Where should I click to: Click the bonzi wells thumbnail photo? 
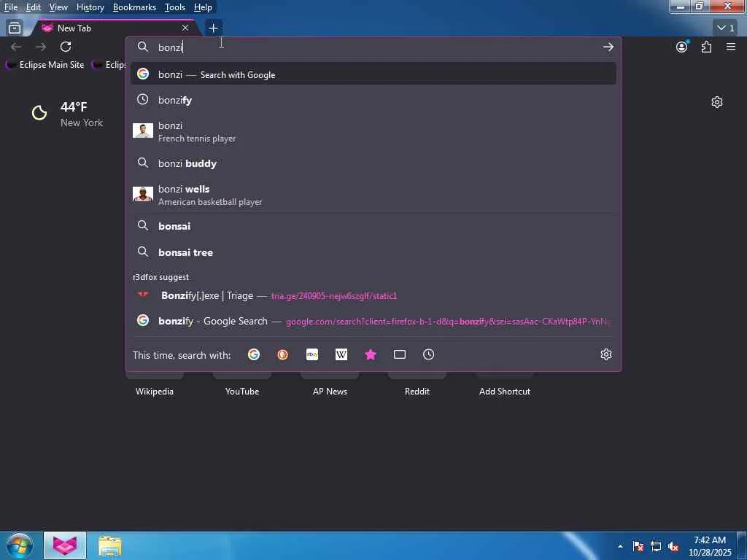143,194
